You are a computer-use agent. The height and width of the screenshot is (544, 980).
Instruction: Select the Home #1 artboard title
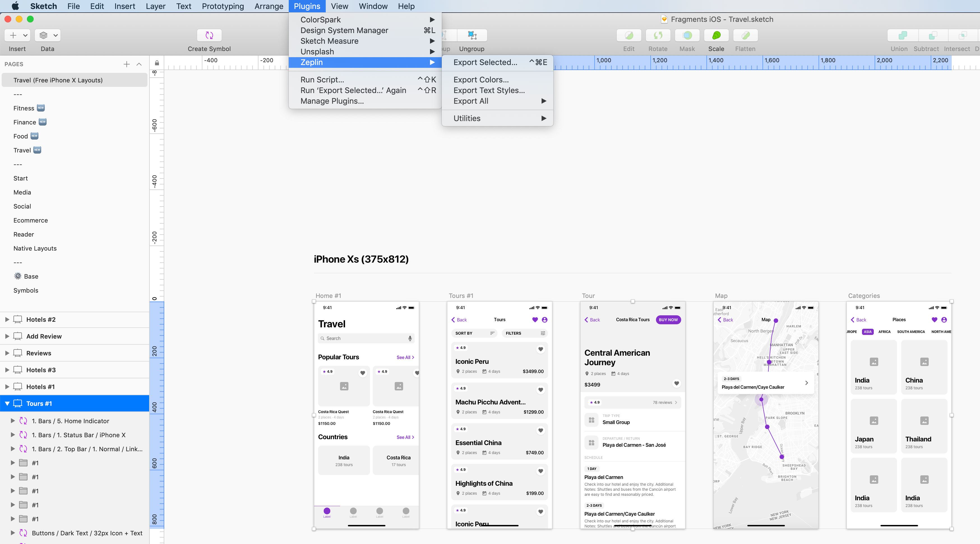coord(328,296)
